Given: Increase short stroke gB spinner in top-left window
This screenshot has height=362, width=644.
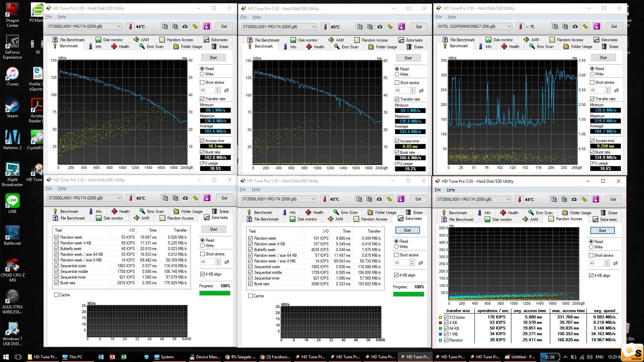Looking at the screenshot, I should pyautogui.click(x=218, y=89).
